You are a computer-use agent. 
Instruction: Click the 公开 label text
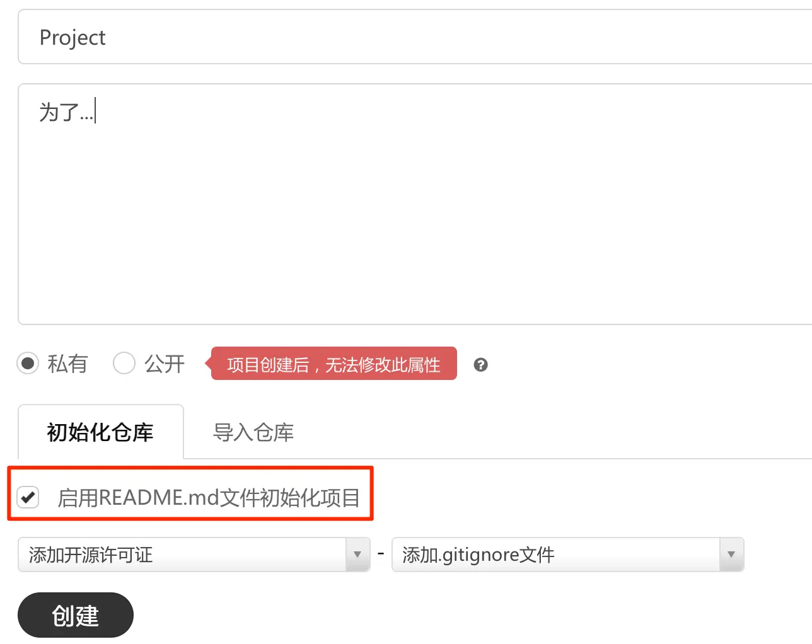[x=165, y=364]
